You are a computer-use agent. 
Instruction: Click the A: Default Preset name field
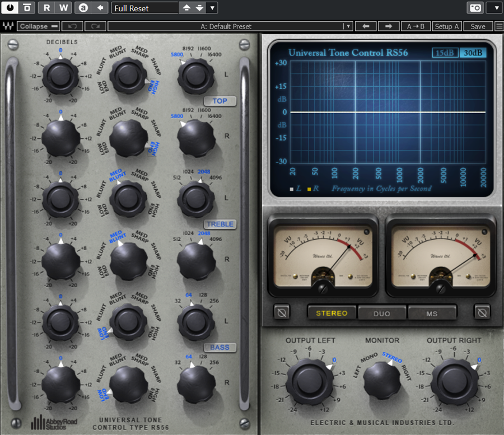pyautogui.click(x=226, y=26)
